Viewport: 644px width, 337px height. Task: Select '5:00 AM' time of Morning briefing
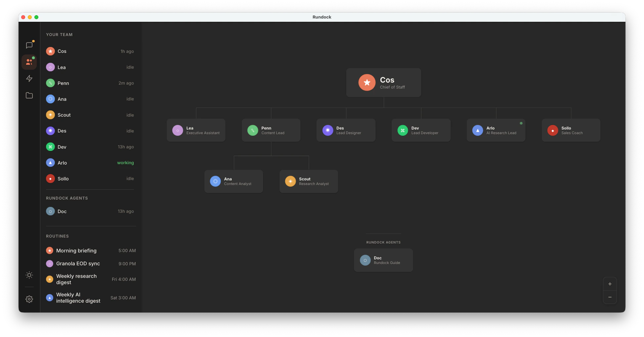tap(127, 250)
